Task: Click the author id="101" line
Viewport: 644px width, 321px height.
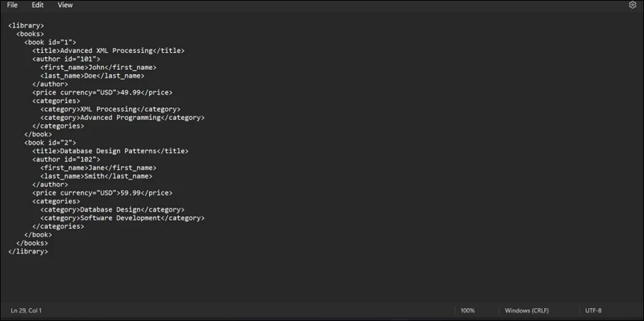Action: coord(66,59)
